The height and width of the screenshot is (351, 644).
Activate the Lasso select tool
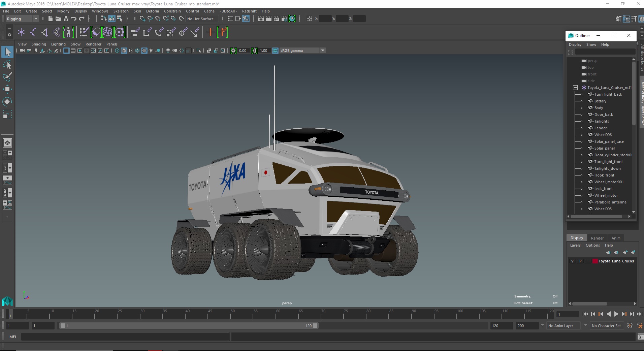click(7, 64)
